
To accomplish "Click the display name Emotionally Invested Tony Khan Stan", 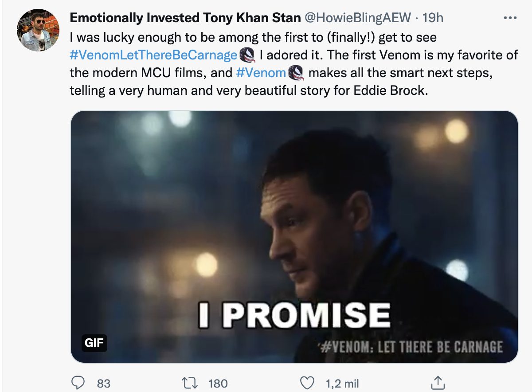I will (x=185, y=18).
